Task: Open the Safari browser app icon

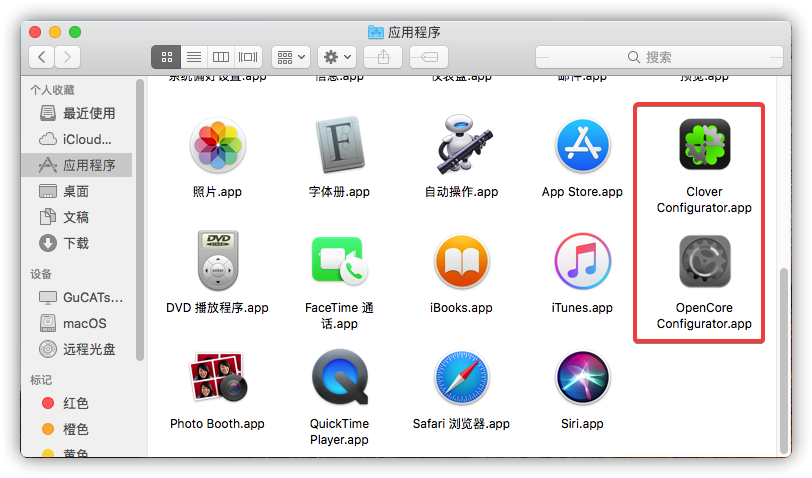Action: (461, 378)
